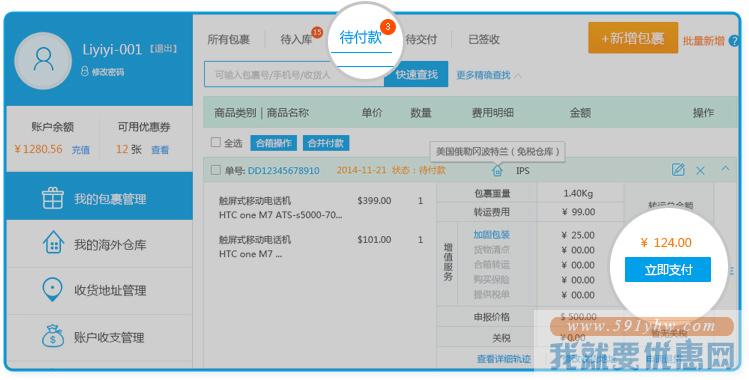This screenshot has width=749, height=380.
Task: Click the 查看详细轨迹 link
Action: 503,359
